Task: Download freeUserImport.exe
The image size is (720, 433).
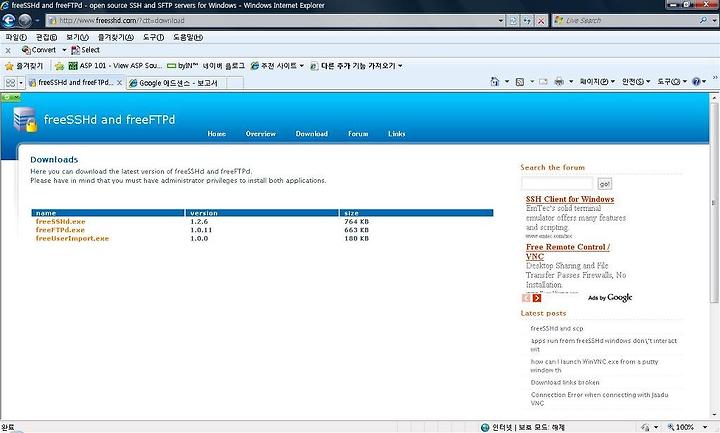Action: 72,238
